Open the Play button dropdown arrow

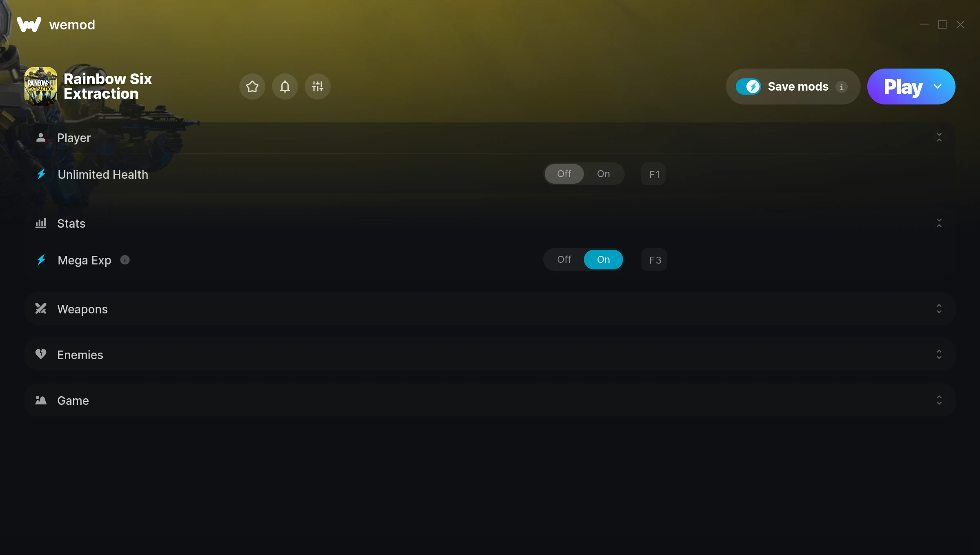click(938, 87)
